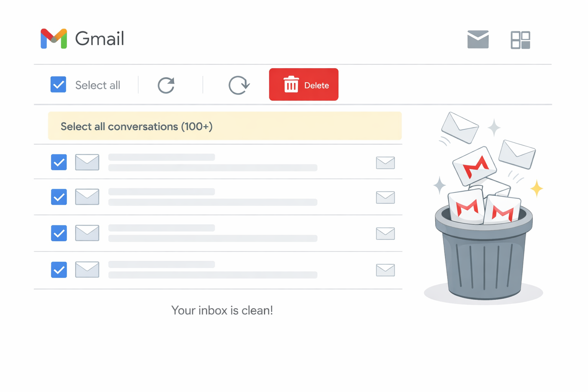Uncheck the Select all checkbox
The height and width of the screenshot is (392, 588).
[59, 85]
